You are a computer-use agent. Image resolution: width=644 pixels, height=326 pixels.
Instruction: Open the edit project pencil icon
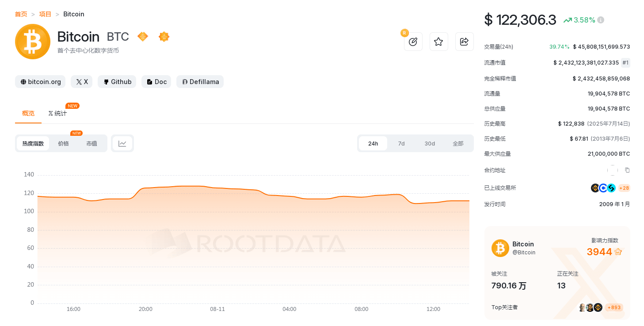pos(413,42)
